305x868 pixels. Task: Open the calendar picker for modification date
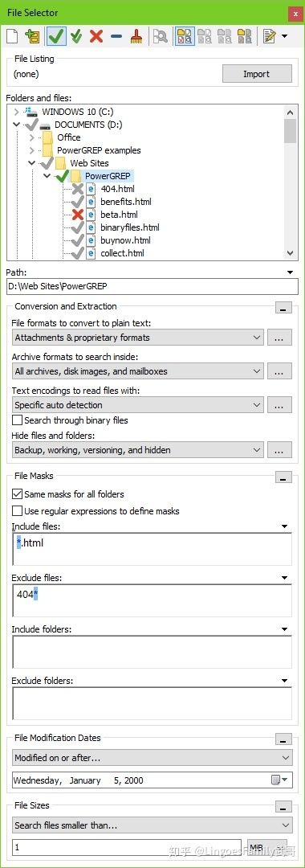pos(279,780)
